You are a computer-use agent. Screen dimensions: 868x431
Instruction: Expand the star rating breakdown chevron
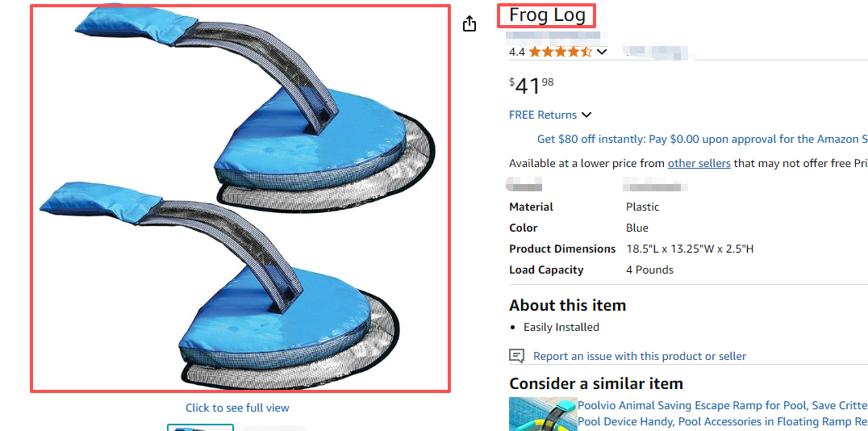[x=602, y=52]
